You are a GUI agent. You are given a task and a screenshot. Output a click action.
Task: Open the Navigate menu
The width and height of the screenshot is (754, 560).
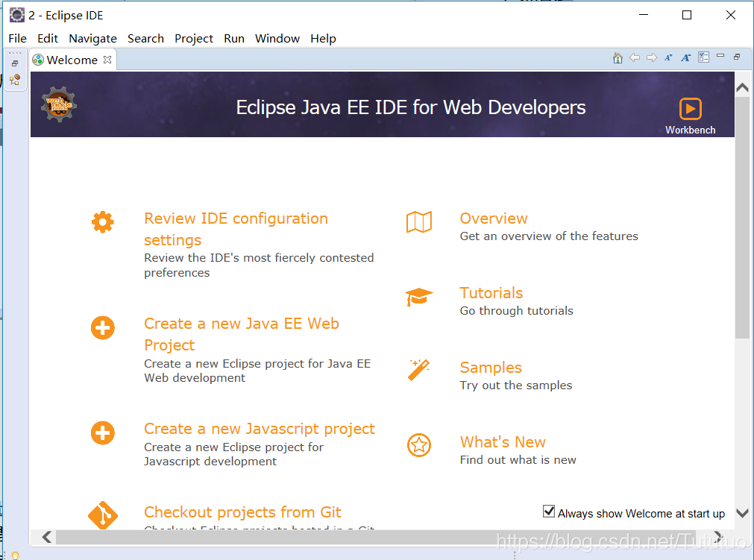coord(92,39)
